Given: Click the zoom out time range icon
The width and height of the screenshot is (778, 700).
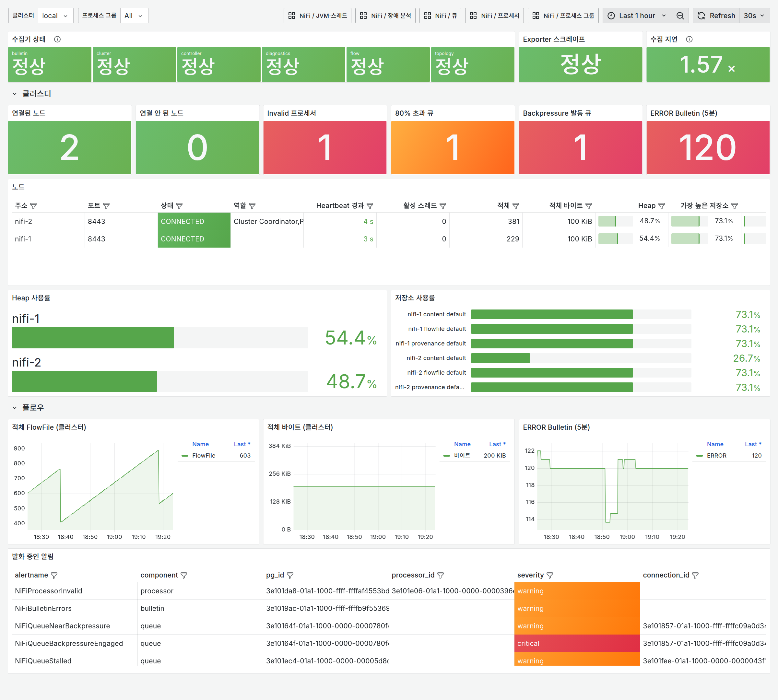Looking at the screenshot, I should click(x=680, y=16).
